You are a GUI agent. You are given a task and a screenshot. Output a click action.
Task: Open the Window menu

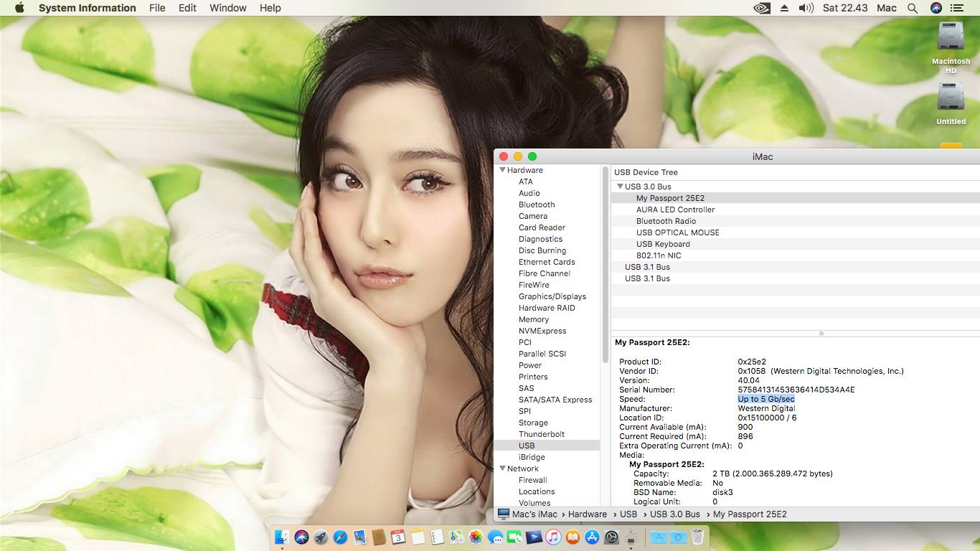tap(228, 8)
